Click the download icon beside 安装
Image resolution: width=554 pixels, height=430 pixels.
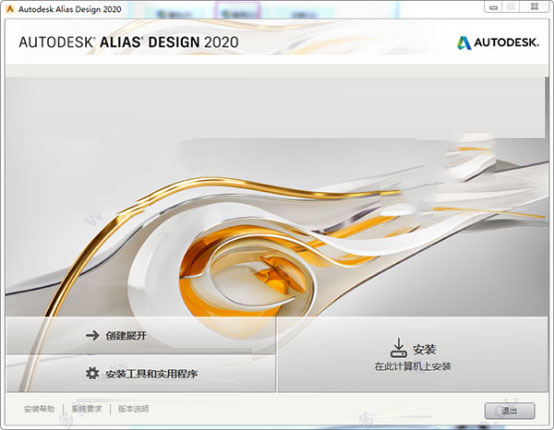coord(399,348)
